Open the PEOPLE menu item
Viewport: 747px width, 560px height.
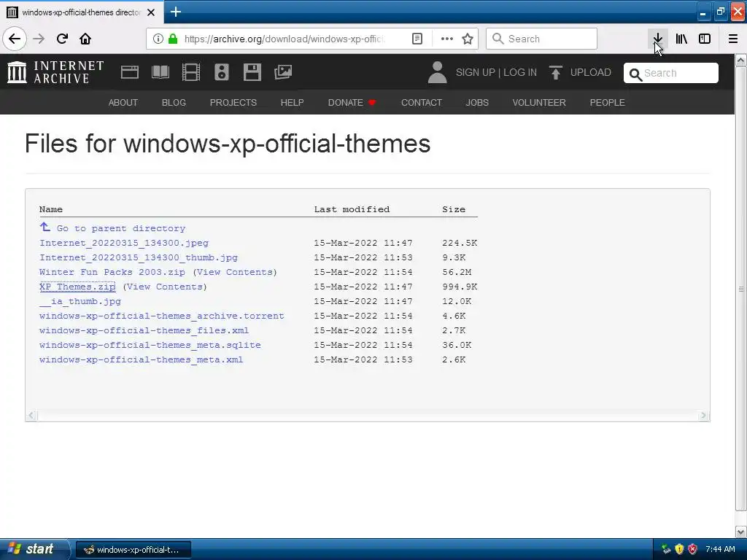(x=608, y=102)
